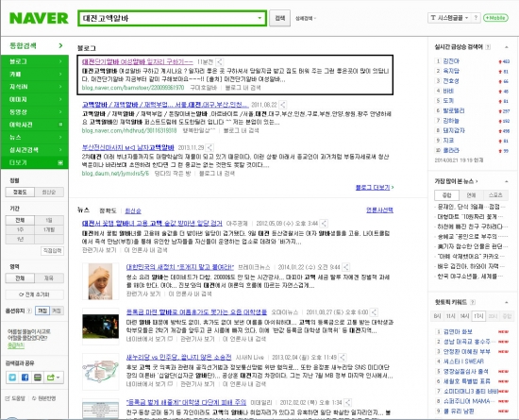Screen dimensions: 519x420
Task: Select the 1년 period option
Action: point(20,239)
